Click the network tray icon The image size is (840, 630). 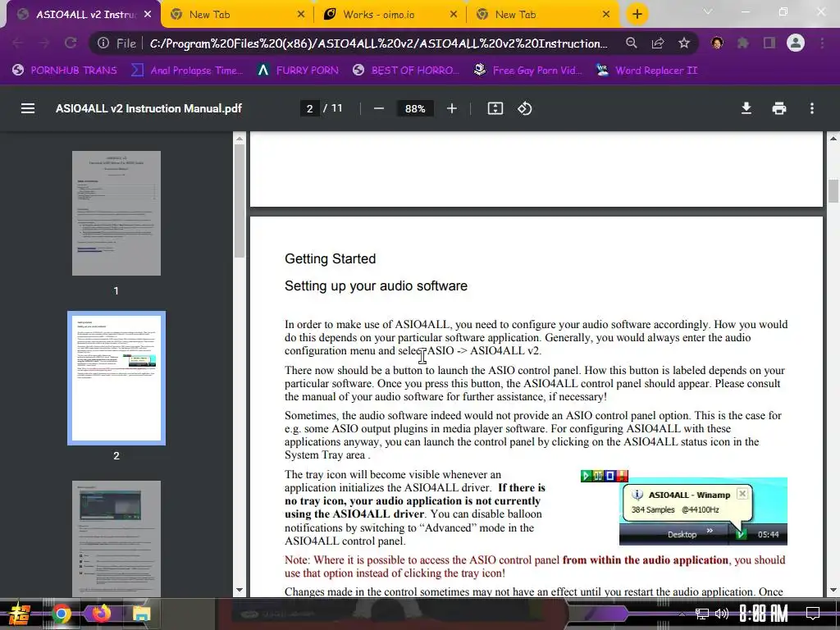[x=702, y=614]
